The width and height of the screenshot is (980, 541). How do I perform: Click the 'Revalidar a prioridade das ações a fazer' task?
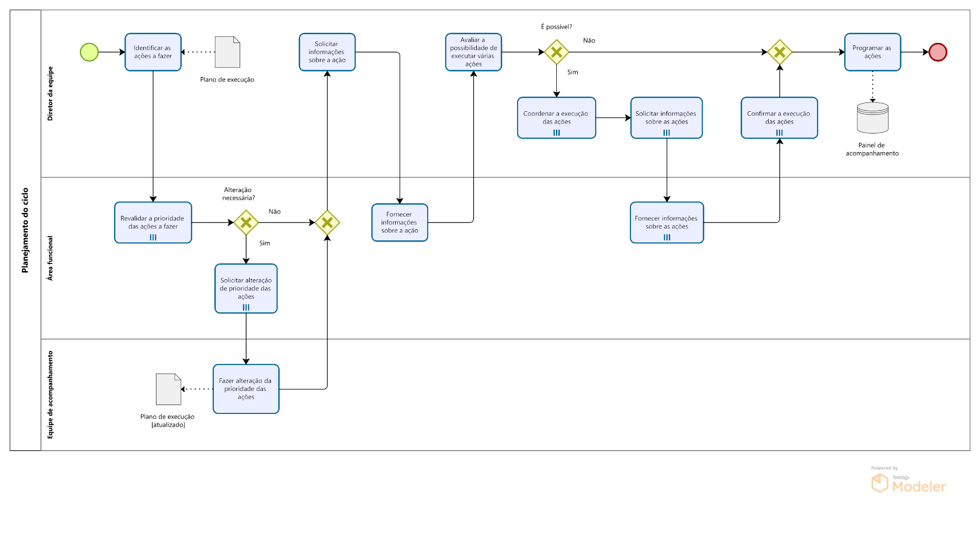point(153,223)
